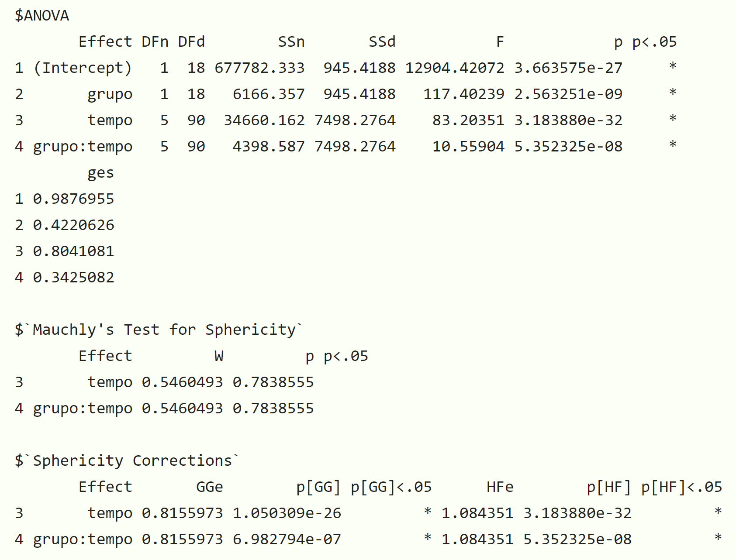Viewport: 736px width, 560px height.
Task: Click the ges value 0.3425082
Action: point(73,278)
